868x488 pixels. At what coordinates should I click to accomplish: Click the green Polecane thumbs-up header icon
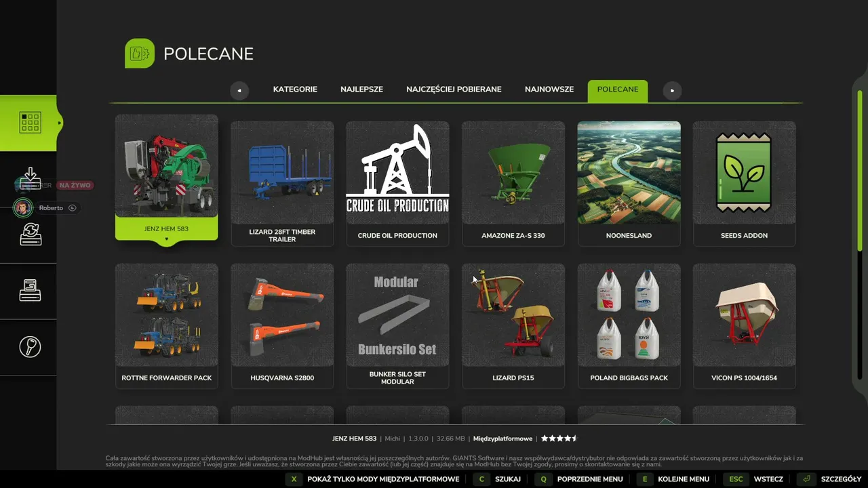click(140, 54)
